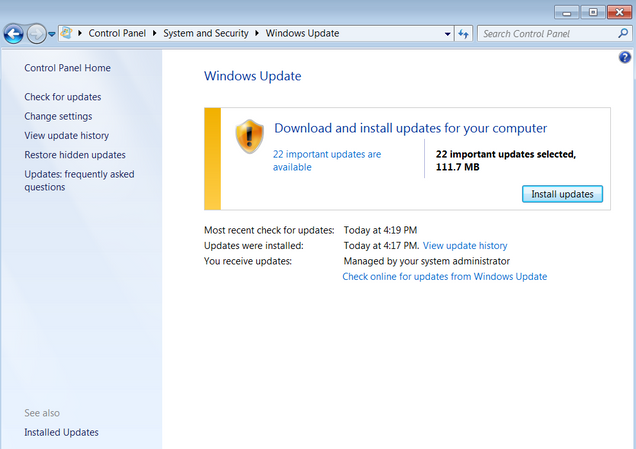Open Restore hidden updates
The width and height of the screenshot is (636, 449).
click(x=75, y=155)
